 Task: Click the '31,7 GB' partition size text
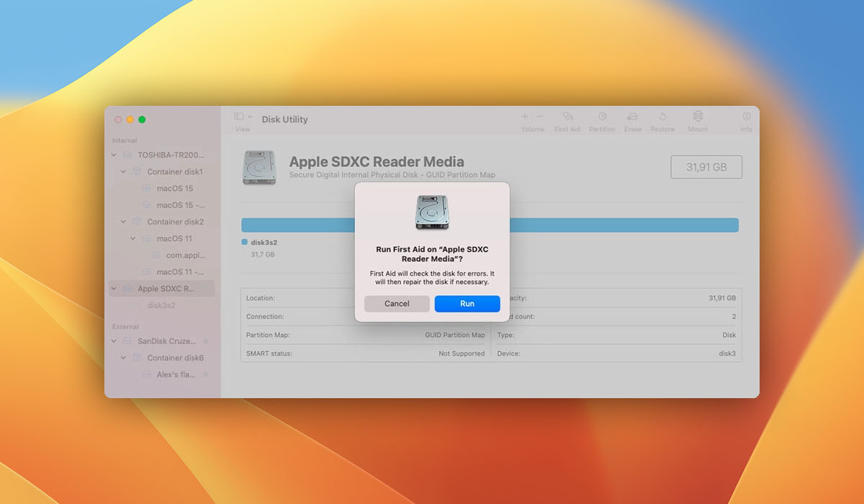point(263,255)
